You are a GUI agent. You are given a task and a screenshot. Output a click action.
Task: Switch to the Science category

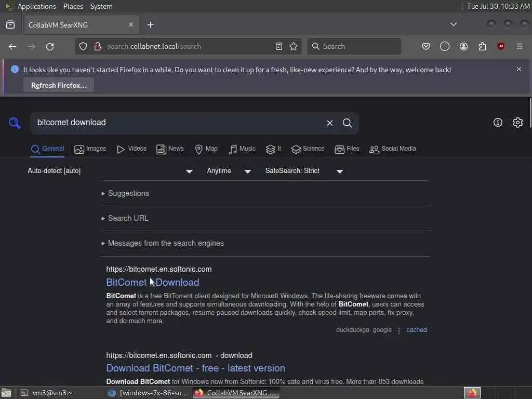click(308, 149)
